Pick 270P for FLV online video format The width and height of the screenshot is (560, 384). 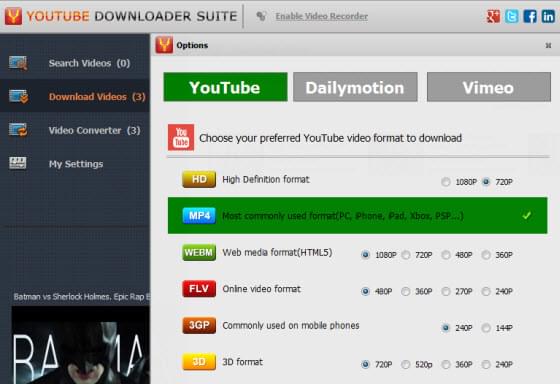[x=445, y=291]
